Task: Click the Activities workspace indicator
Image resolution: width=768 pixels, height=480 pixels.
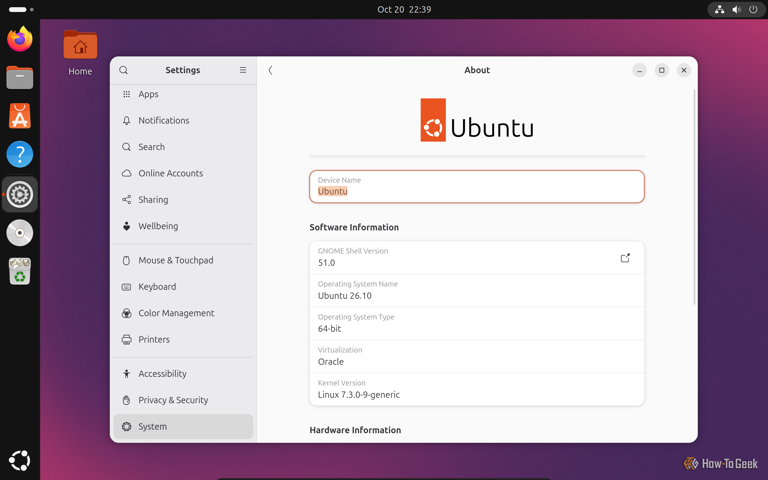Action: pos(21,9)
